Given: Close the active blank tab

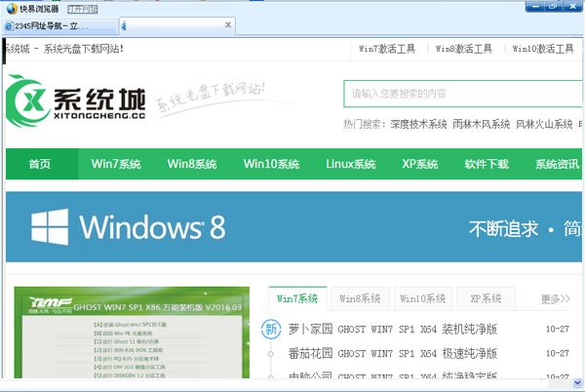Looking at the screenshot, I should (x=228, y=25).
